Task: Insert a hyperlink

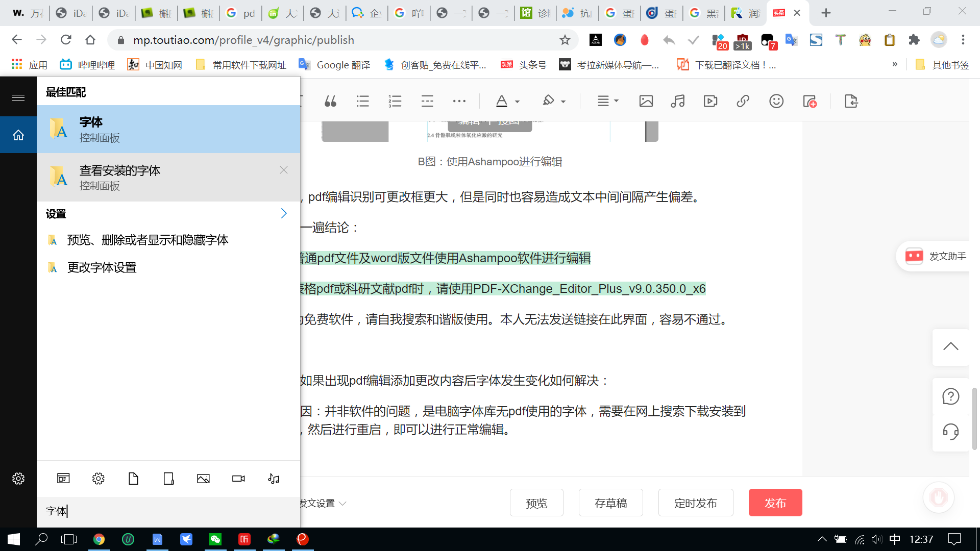Action: pos(742,101)
